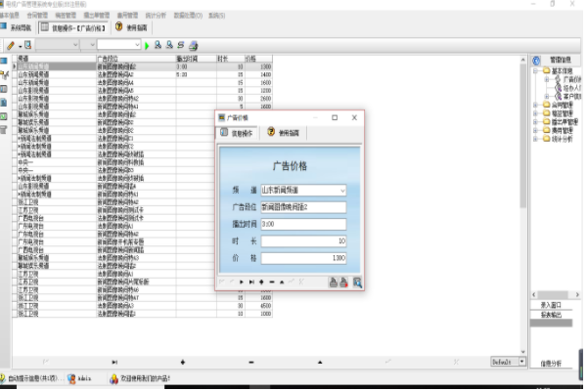Image resolution: width=588 pixels, height=391 pixels.
Task: Click the toolbar icon right after the pencil's arrow
Action: pyautogui.click(x=27, y=45)
